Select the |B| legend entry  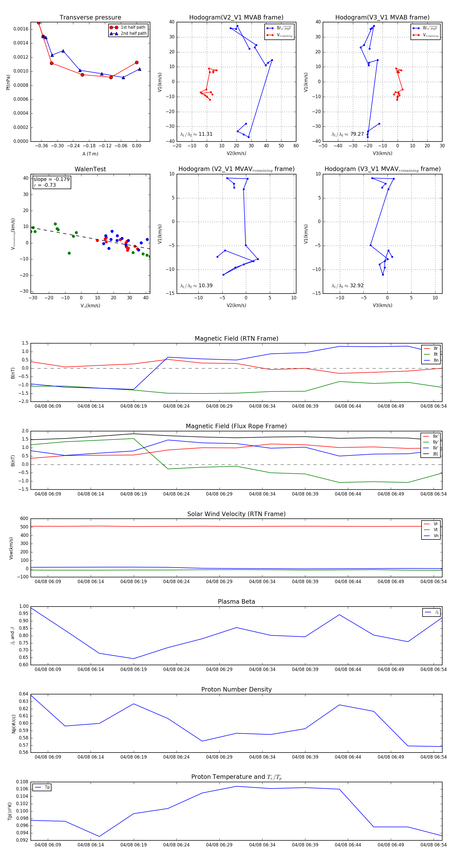tap(431, 454)
